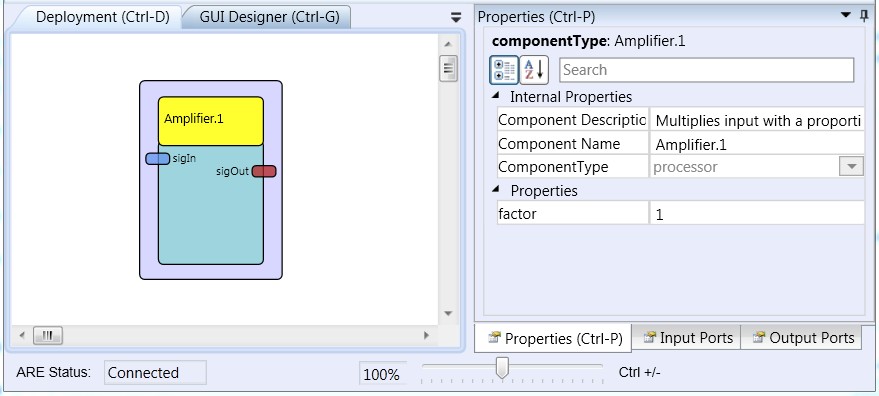Click the 100% zoom value box
This screenshot has height=396, width=879.
[x=383, y=375]
